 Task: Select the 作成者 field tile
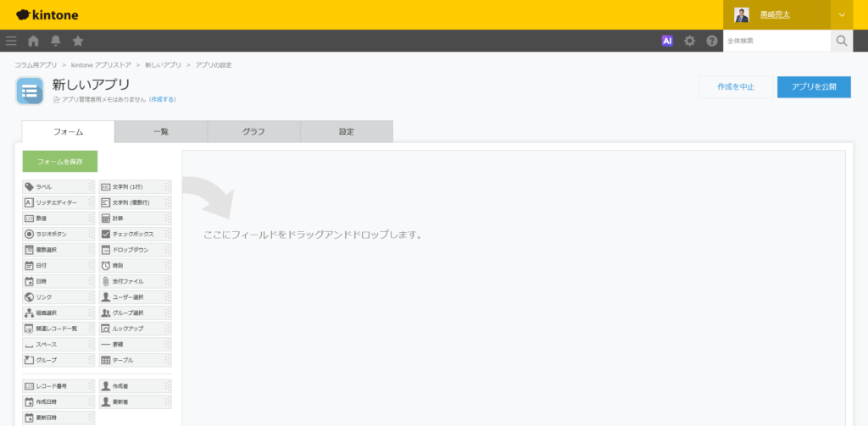[135, 385]
